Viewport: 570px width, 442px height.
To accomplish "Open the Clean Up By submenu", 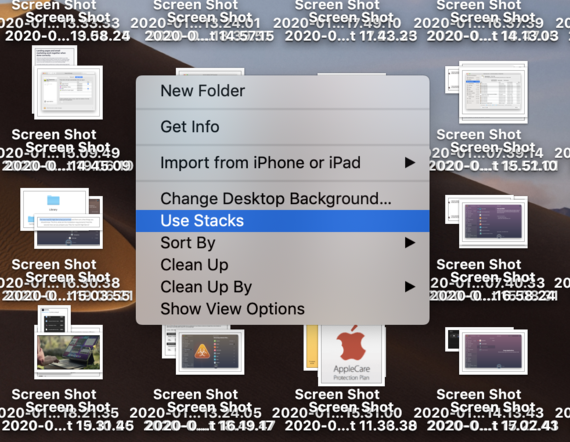I will tap(282, 287).
